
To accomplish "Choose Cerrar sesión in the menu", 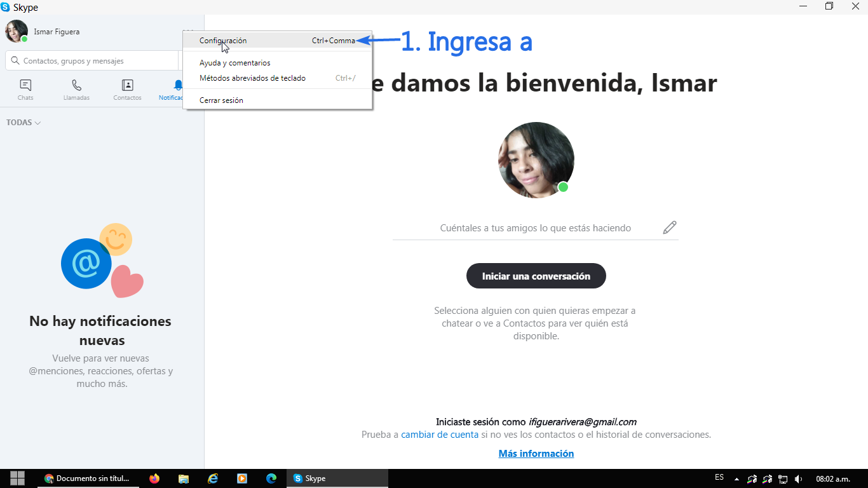I will point(278,100).
